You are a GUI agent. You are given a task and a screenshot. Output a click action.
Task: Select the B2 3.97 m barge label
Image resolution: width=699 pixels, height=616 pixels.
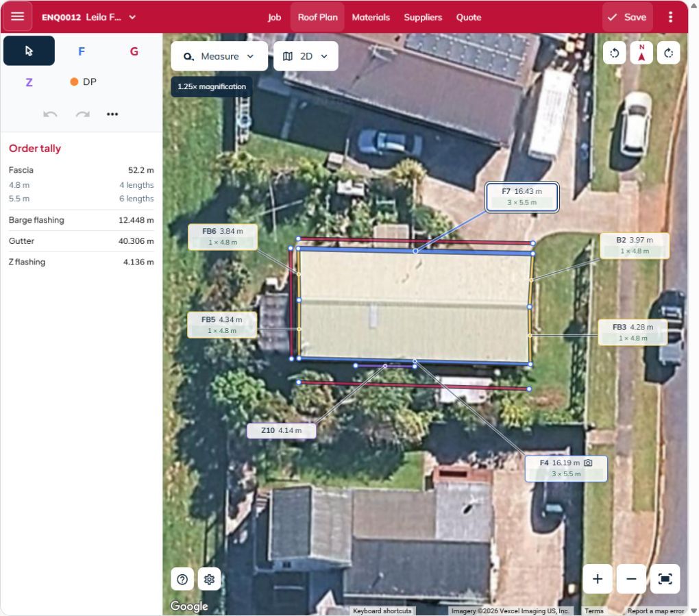(x=635, y=245)
